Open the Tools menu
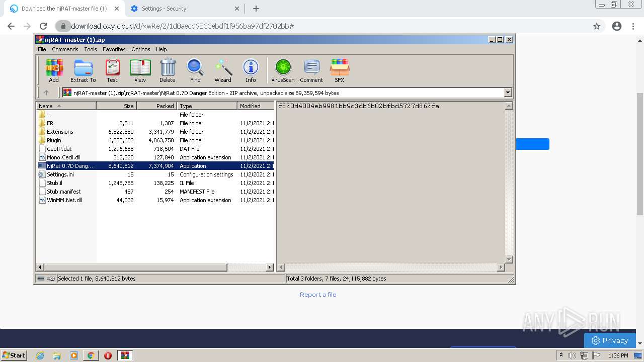The image size is (644, 362). click(x=91, y=49)
